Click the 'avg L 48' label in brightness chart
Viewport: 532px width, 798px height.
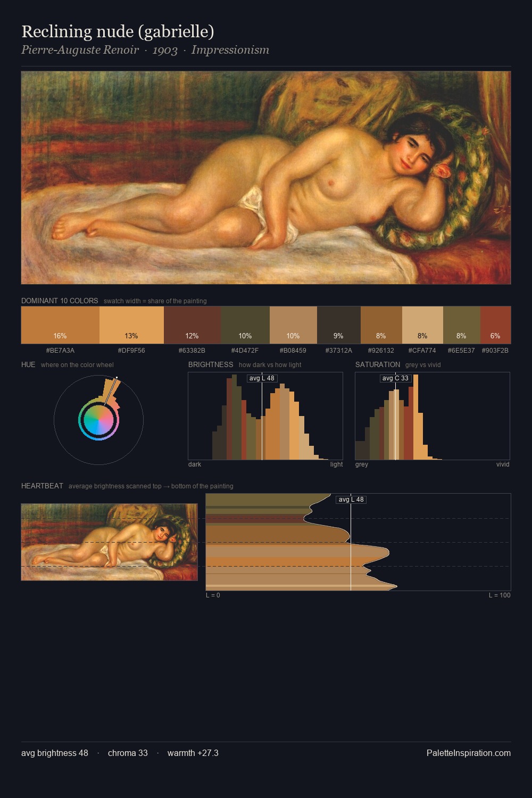[262, 378]
